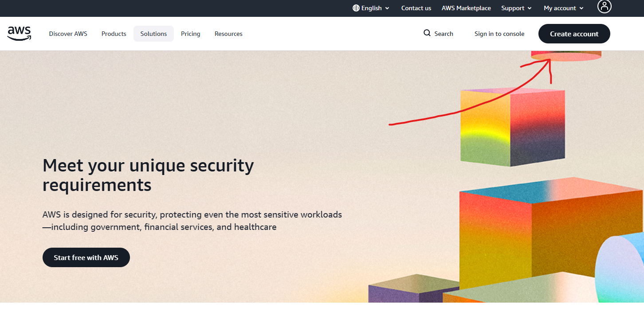Screen dimensions: 644x319
Task: Open the Discover AWS menu
Action: [x=68, y=34]
